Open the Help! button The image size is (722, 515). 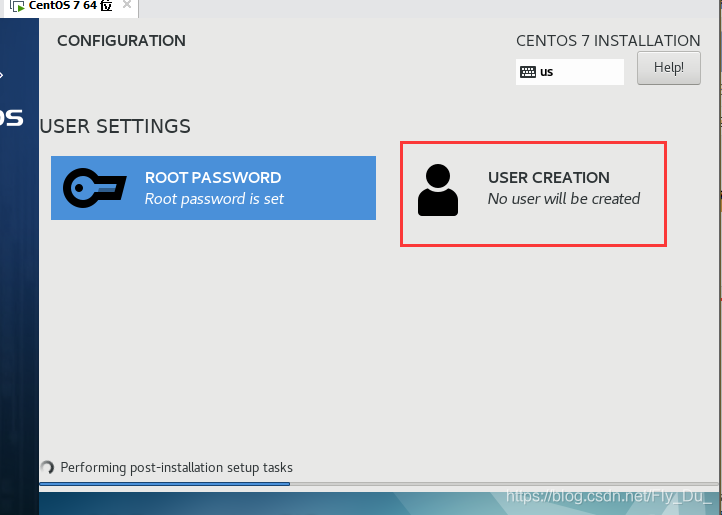click(x=669, y=68)
